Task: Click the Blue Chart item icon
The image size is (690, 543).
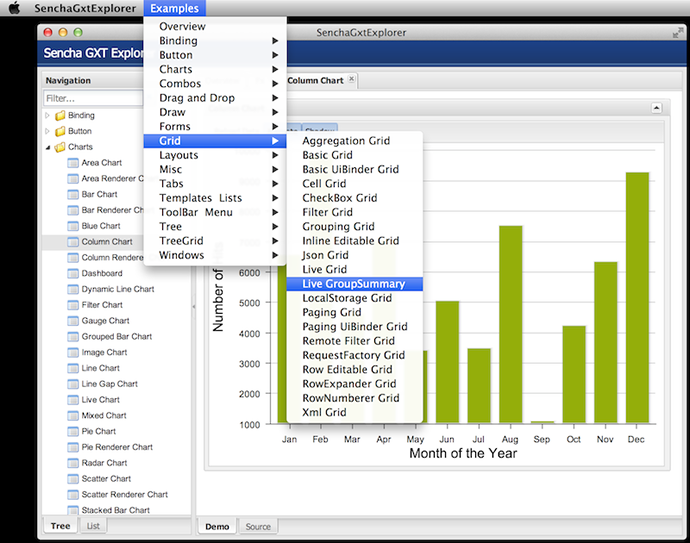Action: [73, 226]
